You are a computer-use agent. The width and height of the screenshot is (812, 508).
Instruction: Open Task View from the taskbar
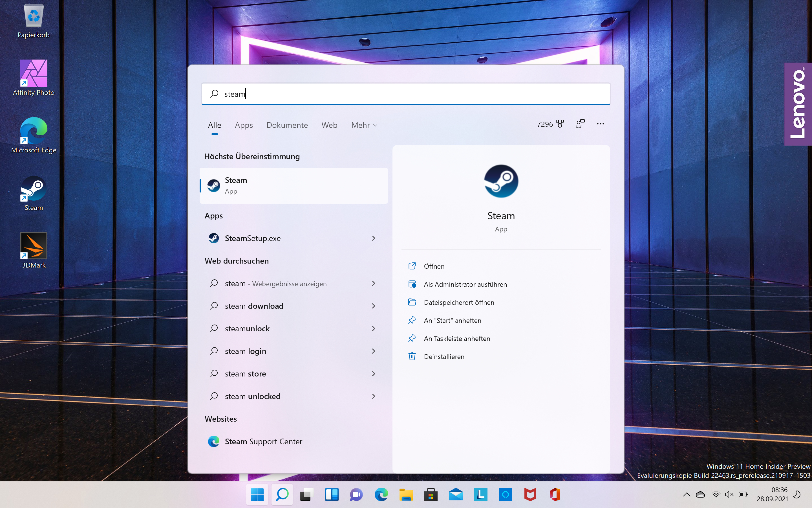tap(307, 494)
